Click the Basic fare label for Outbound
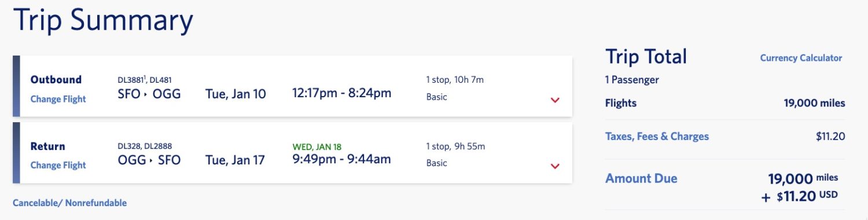Image resolution: width=868 pixels, height=220 pixels. tap(437, 97)
